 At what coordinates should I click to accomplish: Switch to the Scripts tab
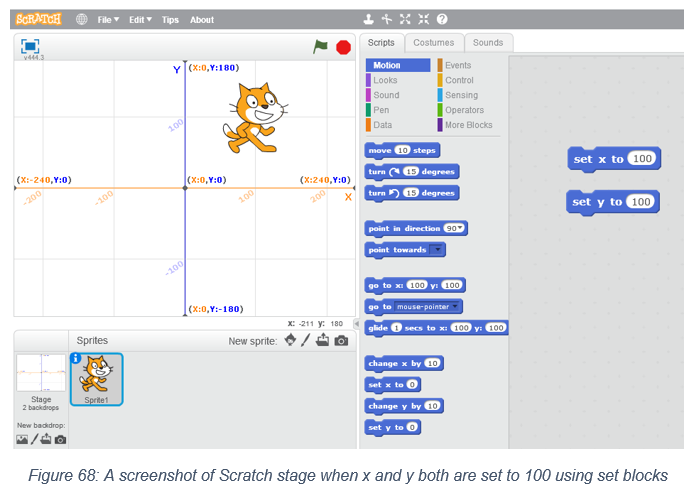pyautogui.click(x=381, y=42)
